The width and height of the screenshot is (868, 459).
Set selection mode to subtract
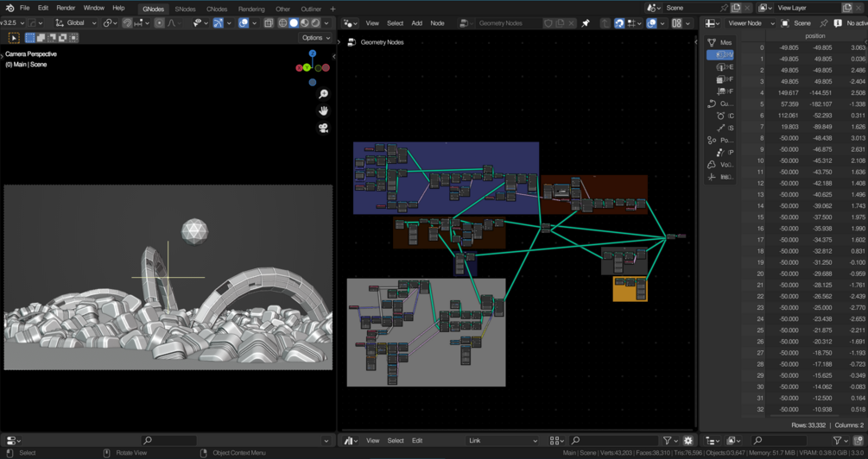[x=52, y=38]
